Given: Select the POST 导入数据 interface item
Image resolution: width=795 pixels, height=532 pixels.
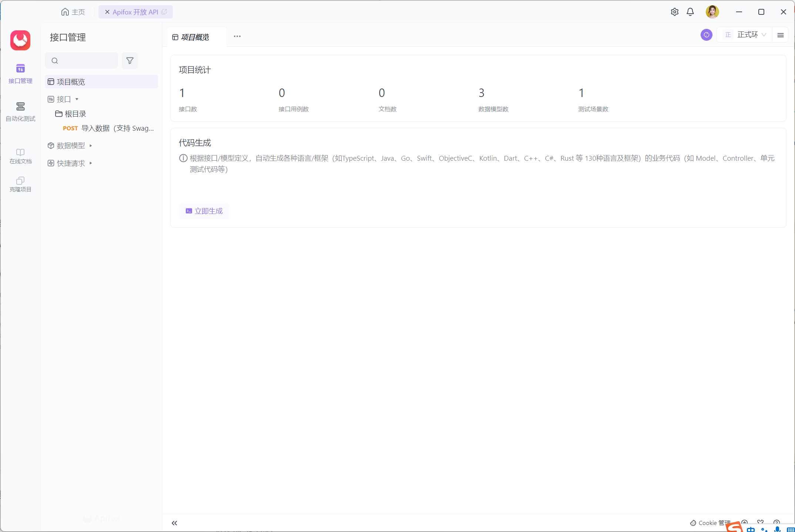Looking at the screenshot, I should 108,128.
